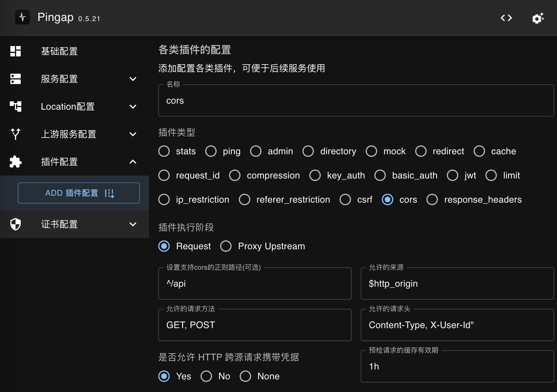The width and height of the screenshot is (557, 392).
Task: Click the version number 0.5.21
Action: [89, 19]
